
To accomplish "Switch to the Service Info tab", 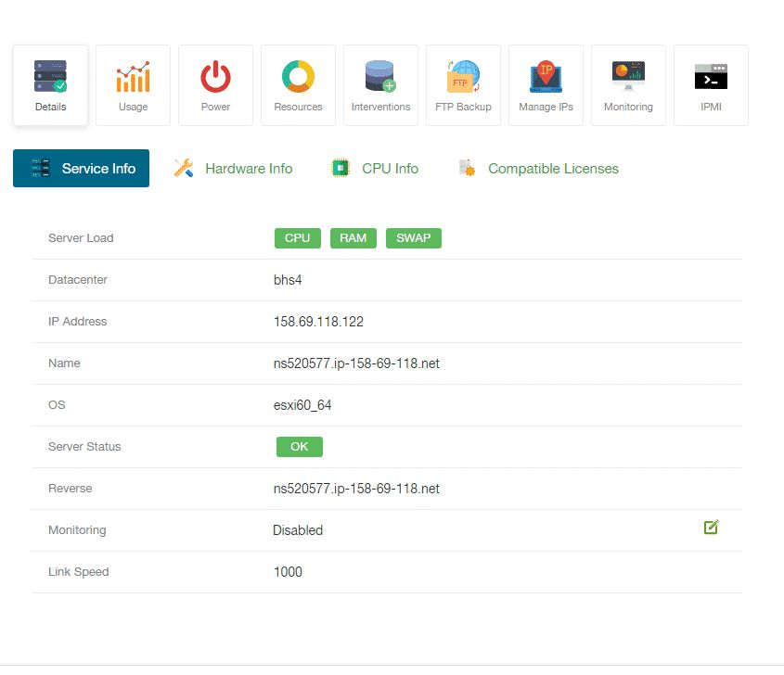I will 81,169.
